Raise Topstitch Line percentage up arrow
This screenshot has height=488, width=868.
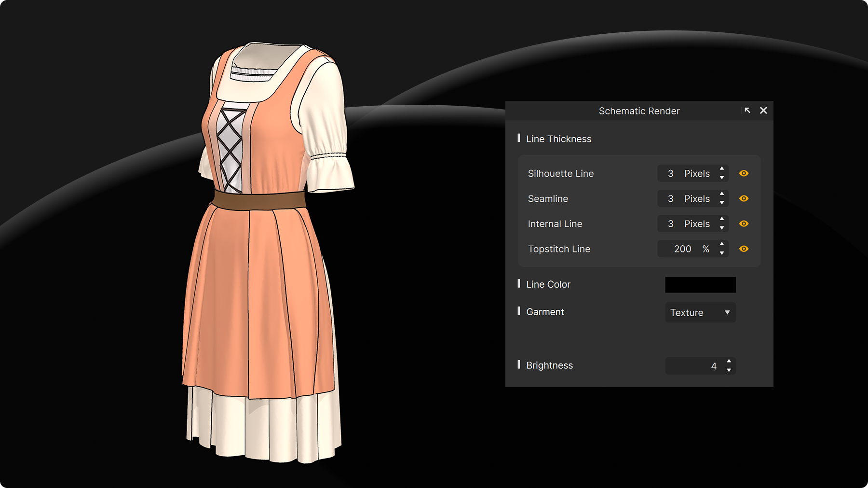point(722,244)
